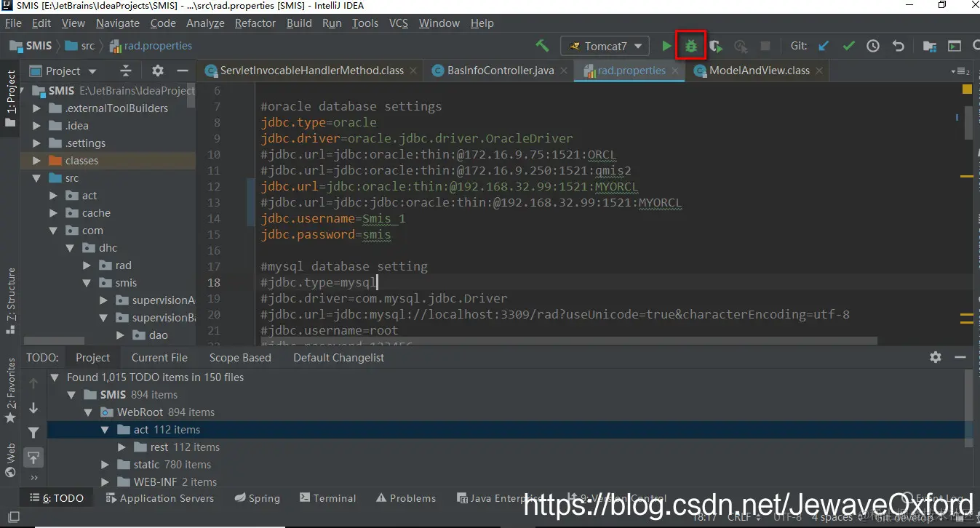Screen dimensions: 980x528
Task: Click the grayed-out Stop square icon
Action: click(x=765, y=46)
